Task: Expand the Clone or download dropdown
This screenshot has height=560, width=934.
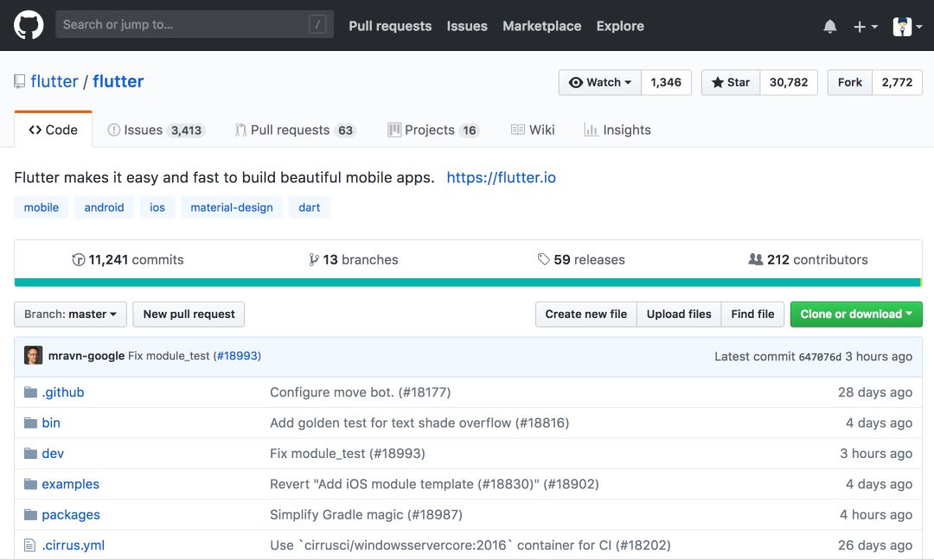Action: click(x=856, y=315)
